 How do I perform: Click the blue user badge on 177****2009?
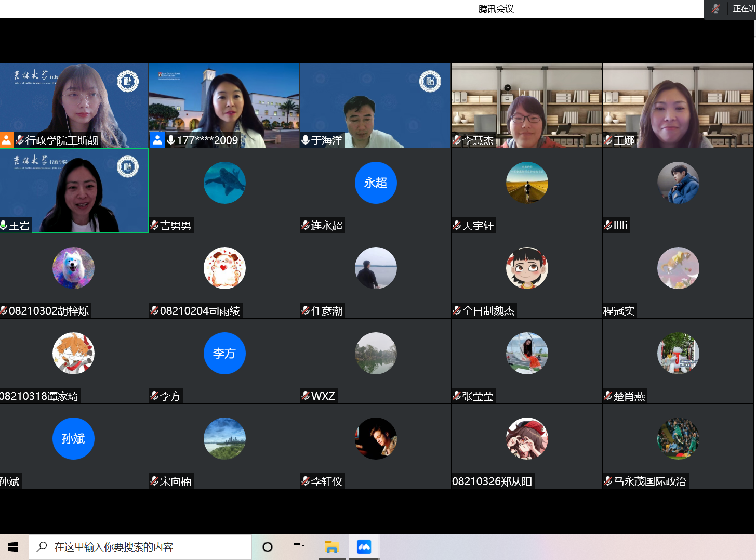click(157, 140)
